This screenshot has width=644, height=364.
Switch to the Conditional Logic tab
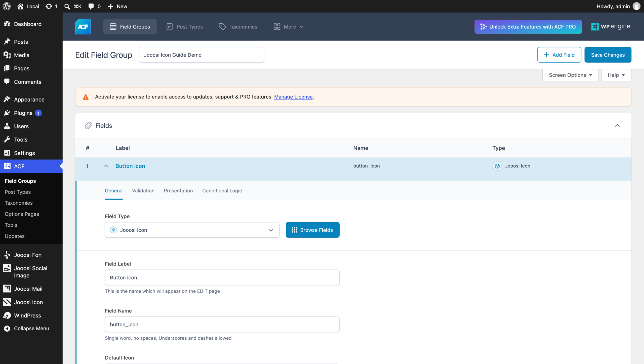coord(222,191)
